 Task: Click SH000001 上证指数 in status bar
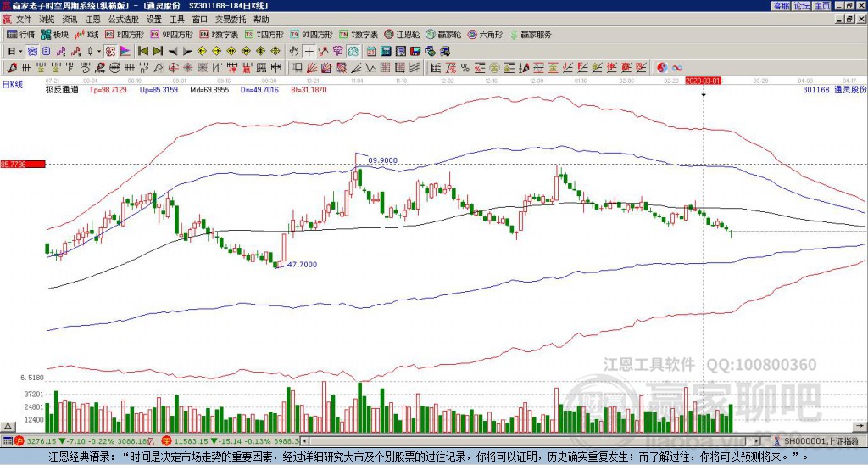821,441
